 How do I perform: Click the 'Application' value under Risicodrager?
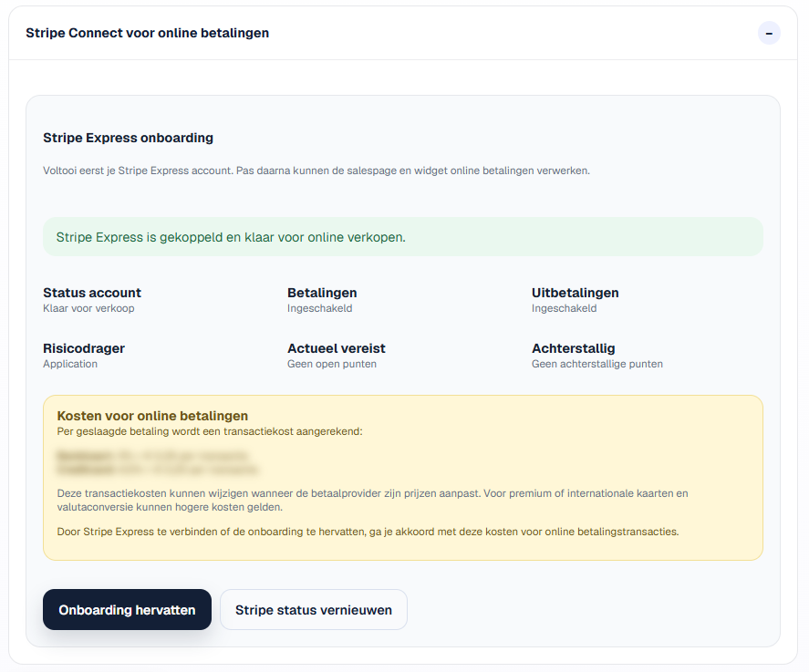coord(70,364)
